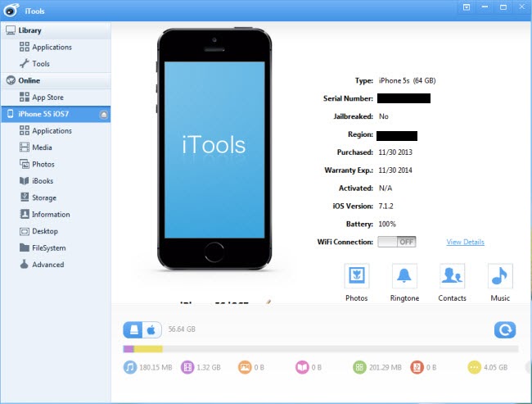Switch to disk storage view button

point(133,329)
